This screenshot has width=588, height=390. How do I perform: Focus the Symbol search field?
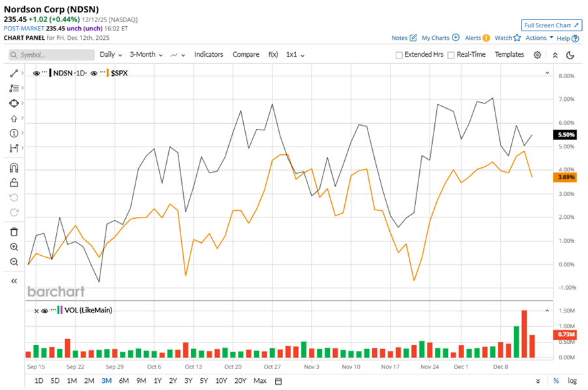point(51,55)
